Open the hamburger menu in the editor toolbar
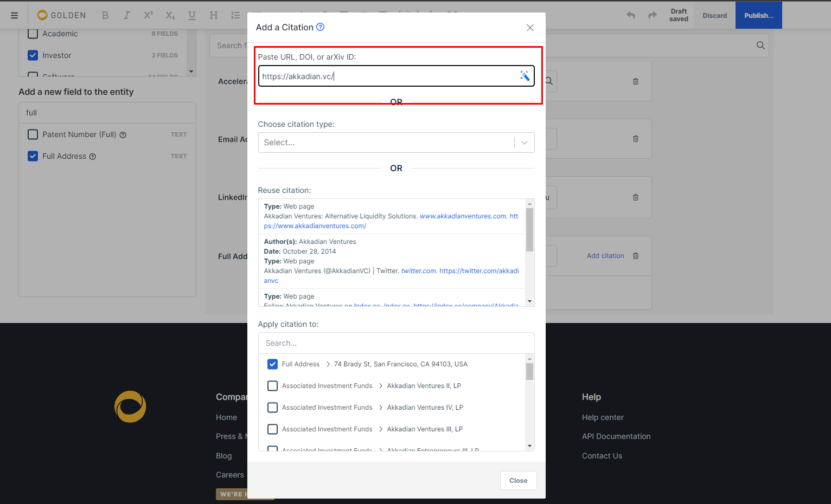831x504 pixels. click(15, 16)
